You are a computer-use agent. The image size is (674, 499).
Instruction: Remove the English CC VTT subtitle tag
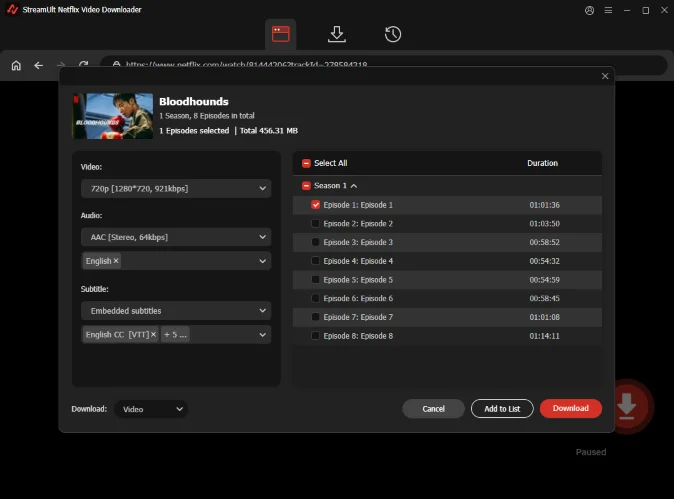coord(153,334)
